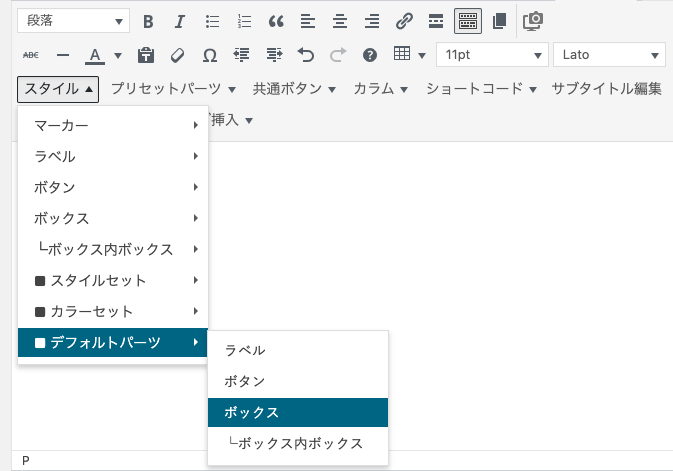Screen dimensions: 673x471
Task: Toggle bold formatting
Action: pos(148,21)
